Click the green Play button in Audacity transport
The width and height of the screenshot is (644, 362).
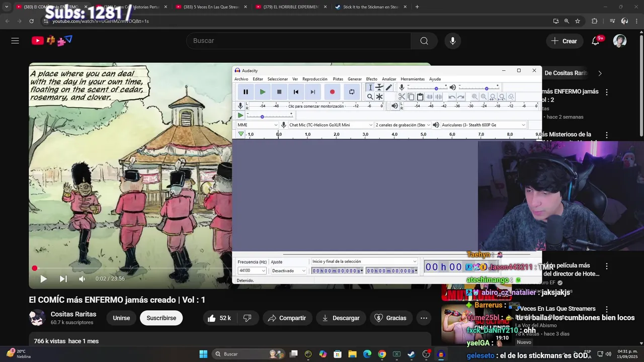coord(263,92)
